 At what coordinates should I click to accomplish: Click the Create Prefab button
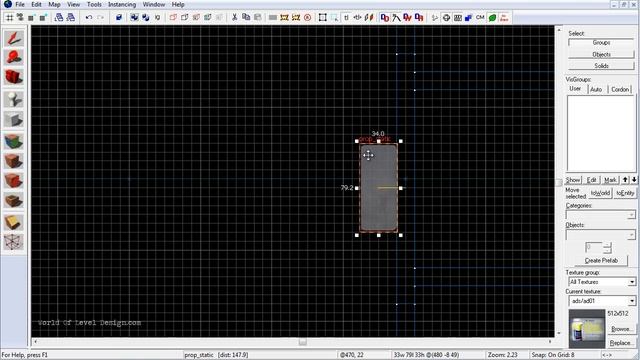click(601, 260)
